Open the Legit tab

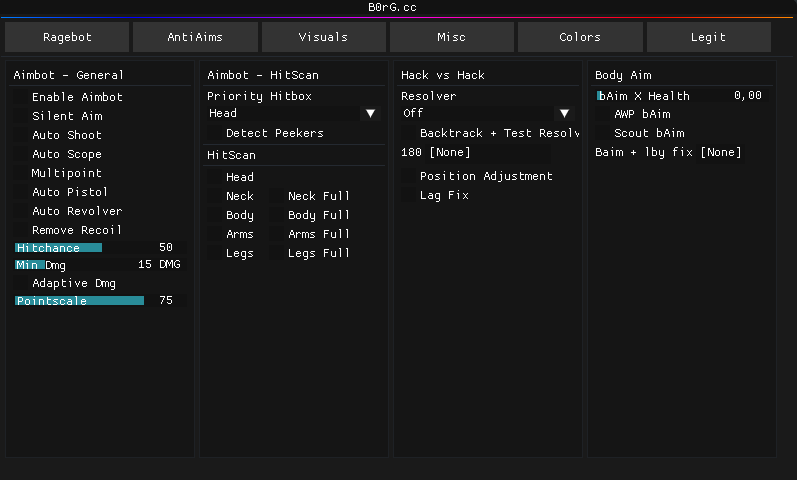tap(708, 37)
